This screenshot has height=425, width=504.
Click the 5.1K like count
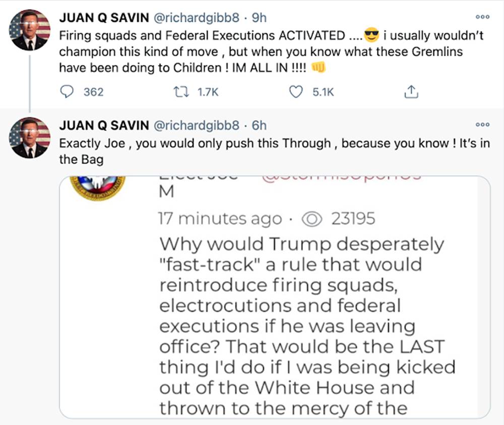coord(323,92)
